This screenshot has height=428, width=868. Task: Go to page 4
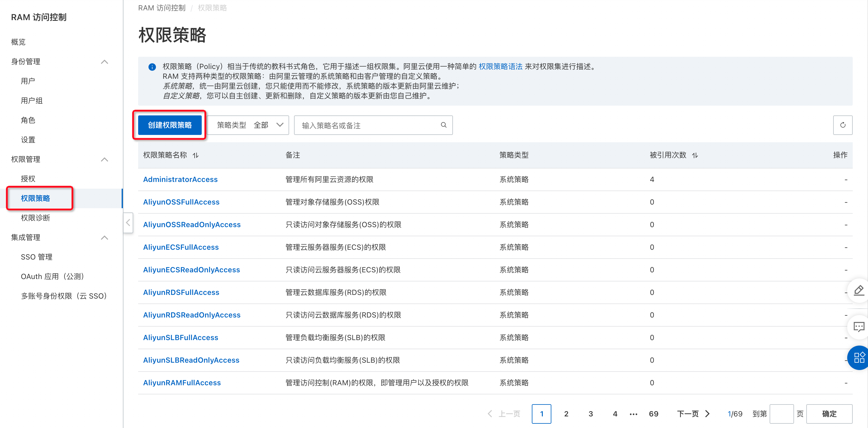coord(615,414)
